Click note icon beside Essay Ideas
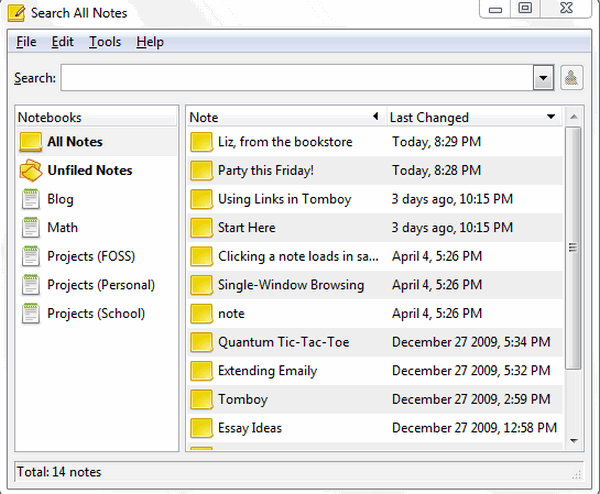Viewport: 600px width, 494px height. 201,428
